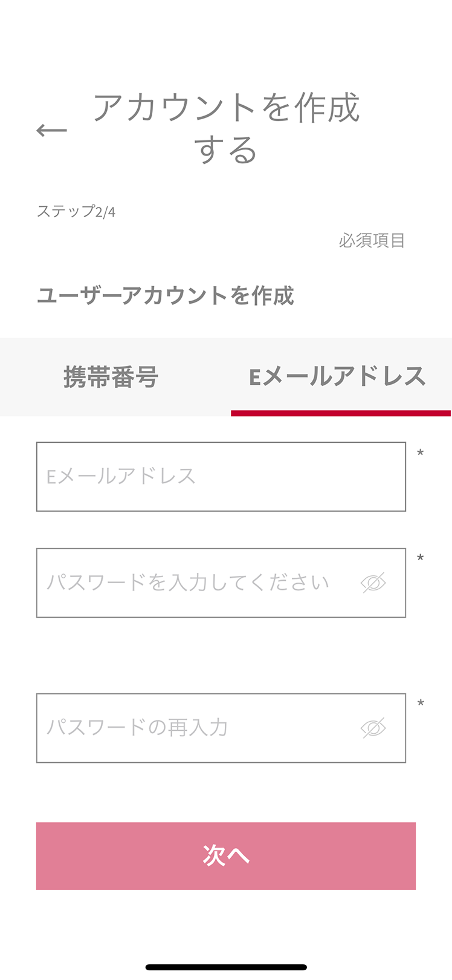Switch to the 携帯番号 tab

coord(111,377)
